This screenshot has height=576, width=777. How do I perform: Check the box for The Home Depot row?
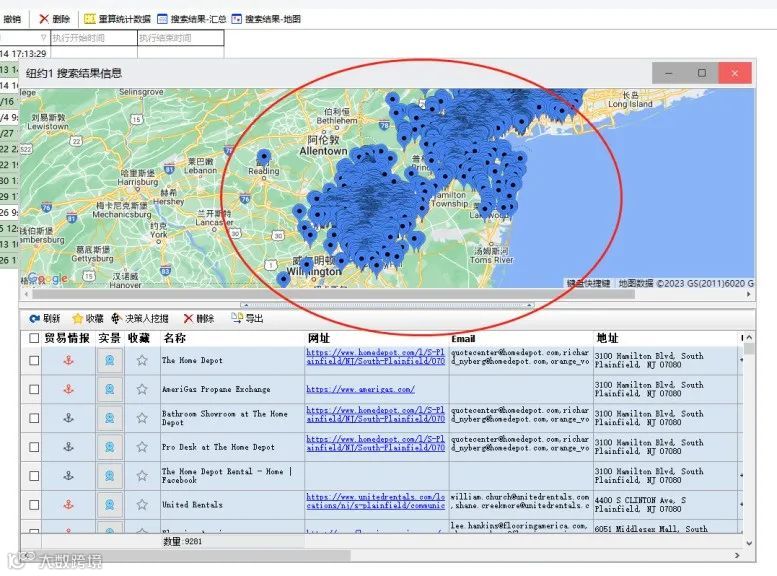click(x=34, y=360)
